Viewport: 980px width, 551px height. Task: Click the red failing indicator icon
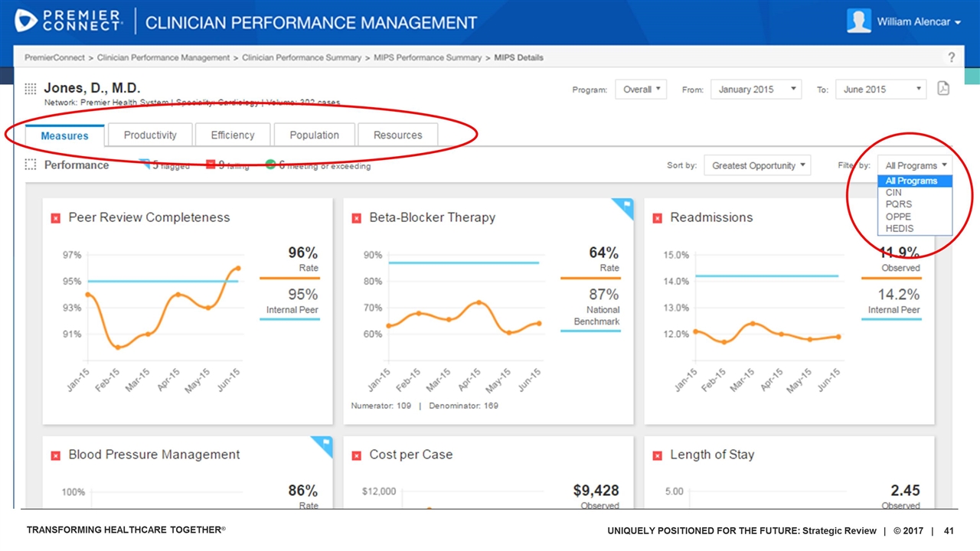point(211,164)
